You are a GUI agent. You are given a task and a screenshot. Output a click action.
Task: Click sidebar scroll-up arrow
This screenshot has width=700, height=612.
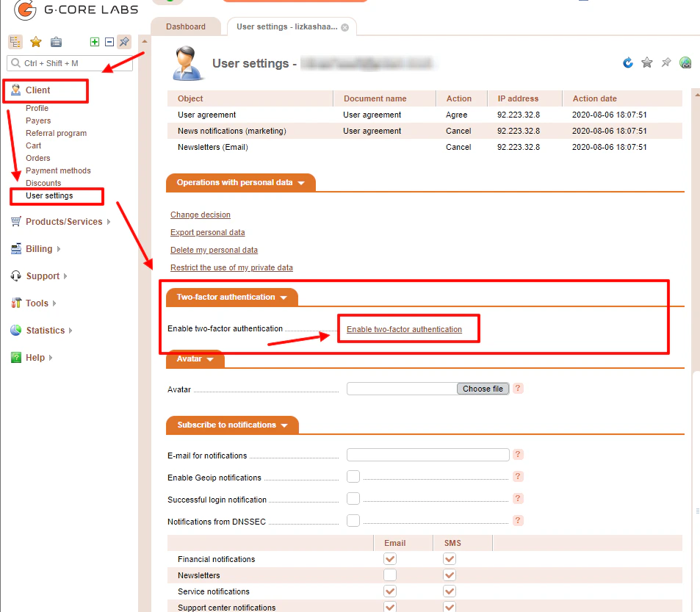click(x=145, y=42)
